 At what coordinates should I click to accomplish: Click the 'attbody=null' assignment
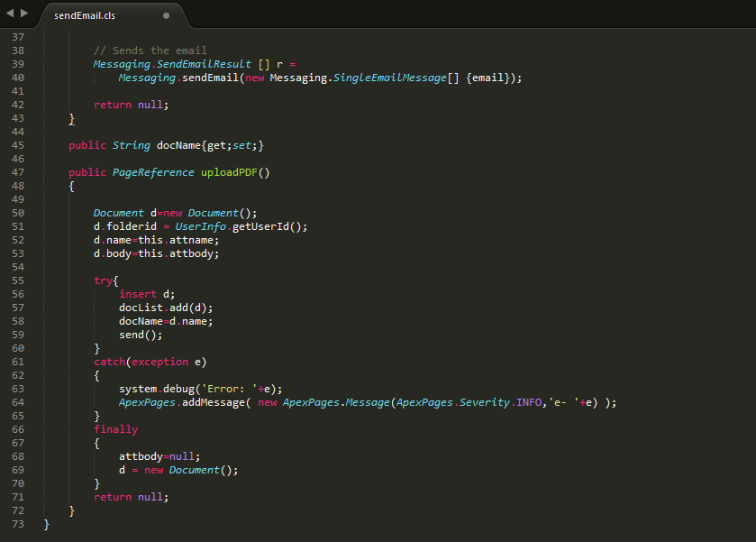coord(159,456)
